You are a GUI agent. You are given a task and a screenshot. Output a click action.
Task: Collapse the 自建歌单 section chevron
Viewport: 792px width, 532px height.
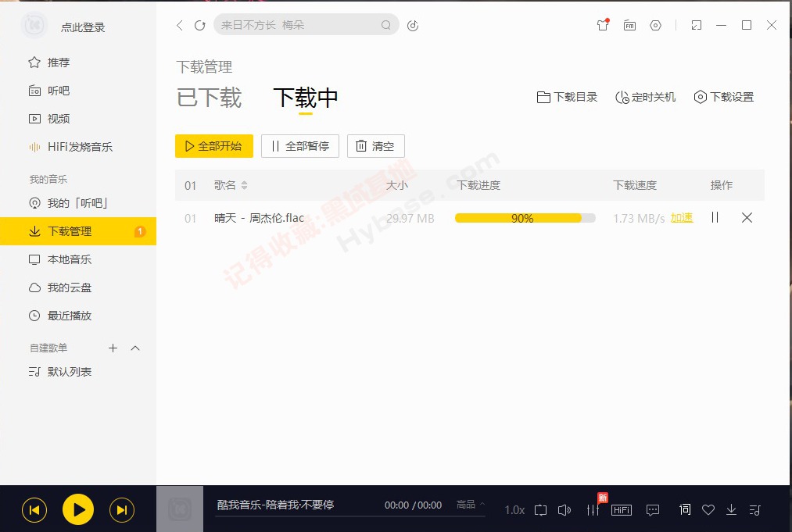coord(134,348)
